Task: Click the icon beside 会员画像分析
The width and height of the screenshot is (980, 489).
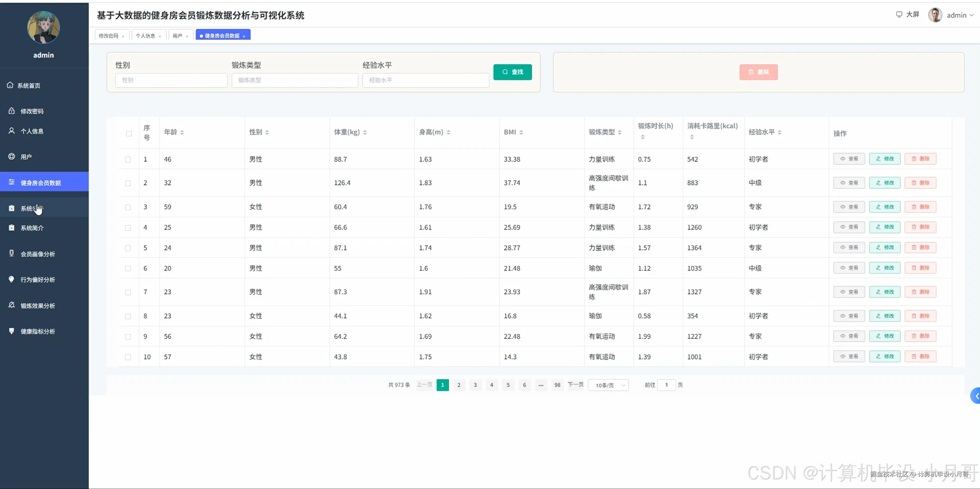Action: 11,253
